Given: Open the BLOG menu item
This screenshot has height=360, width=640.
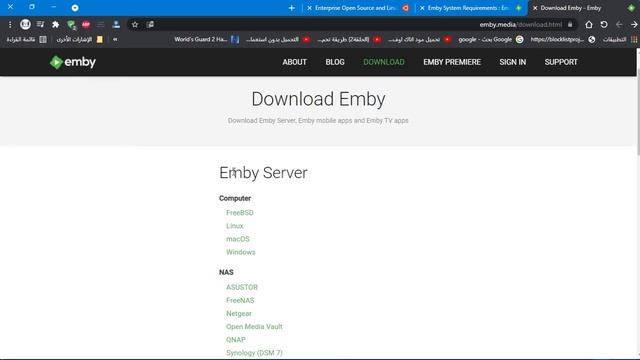Looking at the screenshot, I should tap(335, 62).
